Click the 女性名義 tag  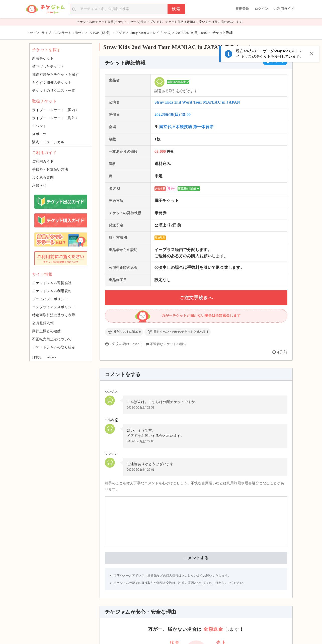click(x=160, y=189)
